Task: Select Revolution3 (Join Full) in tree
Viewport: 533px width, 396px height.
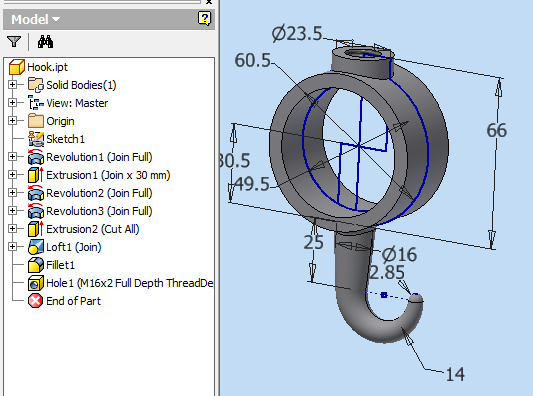Action: tap(99, 211)
